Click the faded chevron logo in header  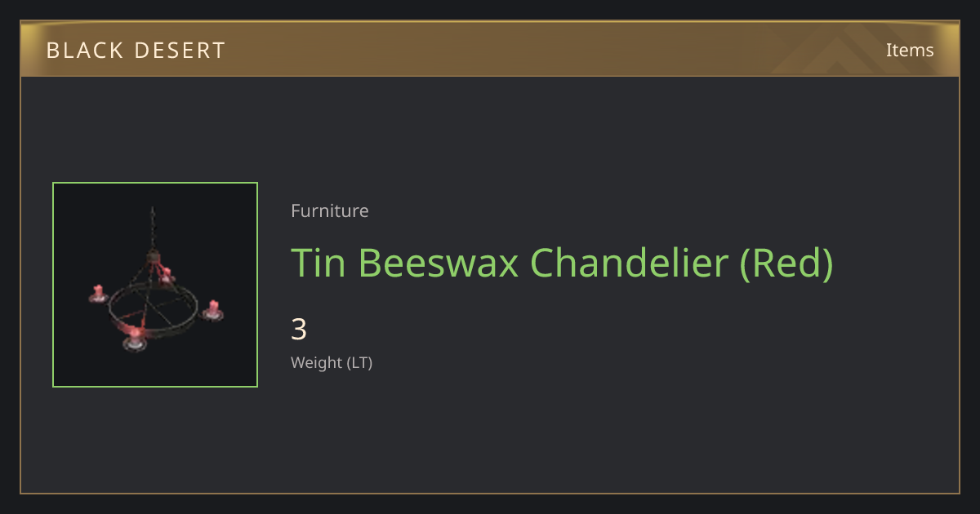point(849,51)
